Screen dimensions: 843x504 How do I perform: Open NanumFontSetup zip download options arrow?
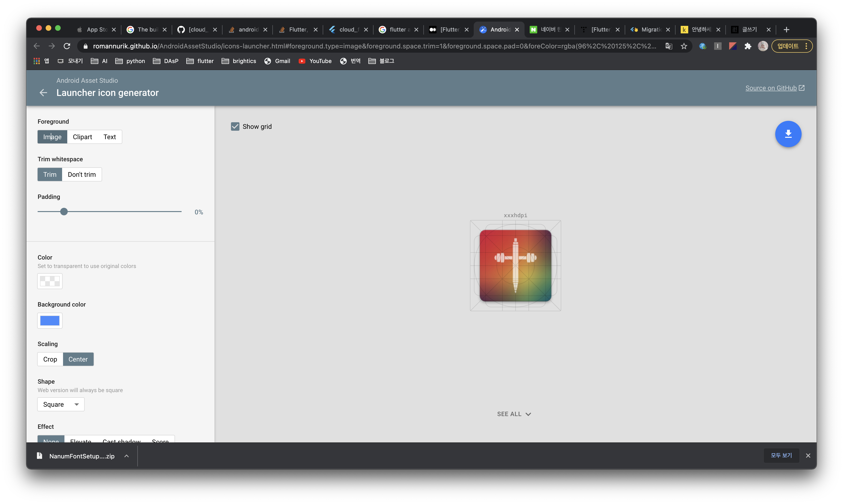[x=126, y=456]
